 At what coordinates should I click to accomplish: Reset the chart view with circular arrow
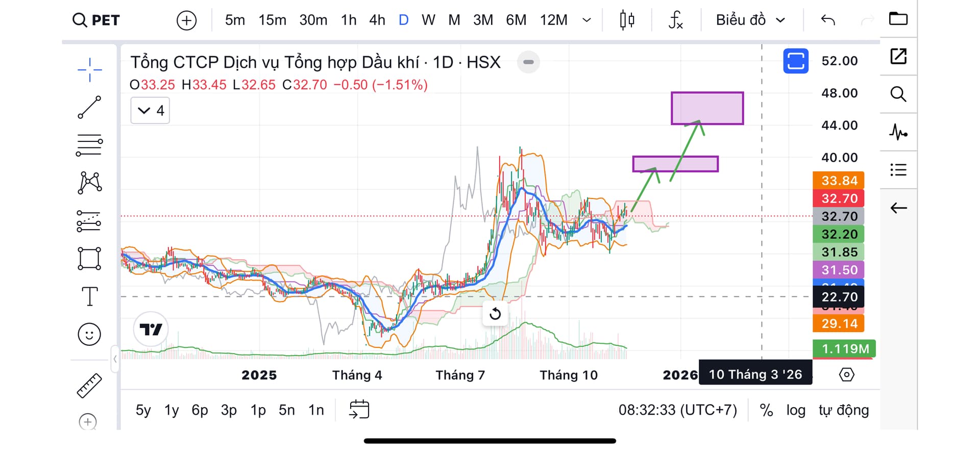[x=495, y=314]
